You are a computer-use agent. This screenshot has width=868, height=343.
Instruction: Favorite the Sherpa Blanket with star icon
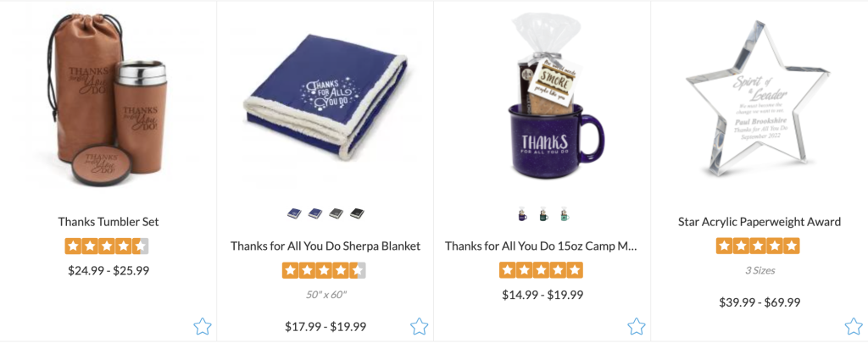point(419,326)
